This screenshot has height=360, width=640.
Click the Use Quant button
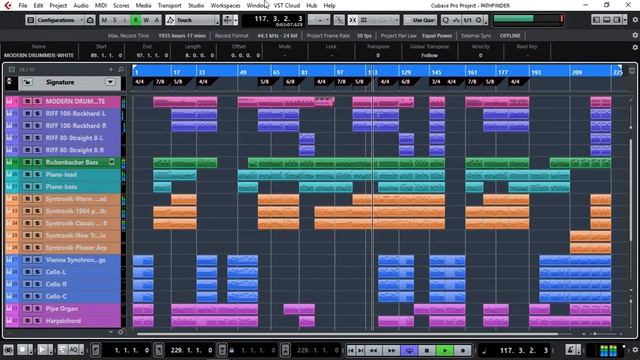(420, 20)
